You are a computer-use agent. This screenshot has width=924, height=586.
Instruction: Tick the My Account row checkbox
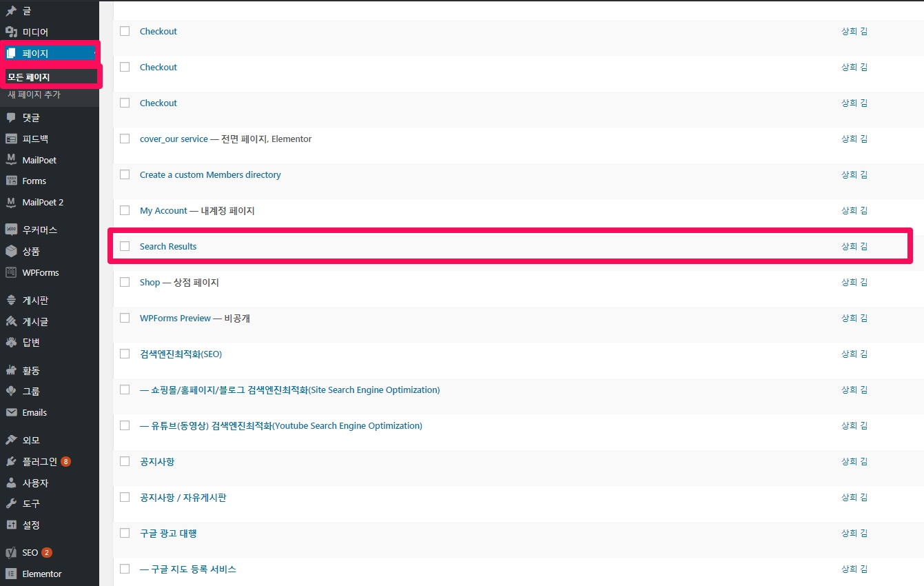(x=125, y=210)
